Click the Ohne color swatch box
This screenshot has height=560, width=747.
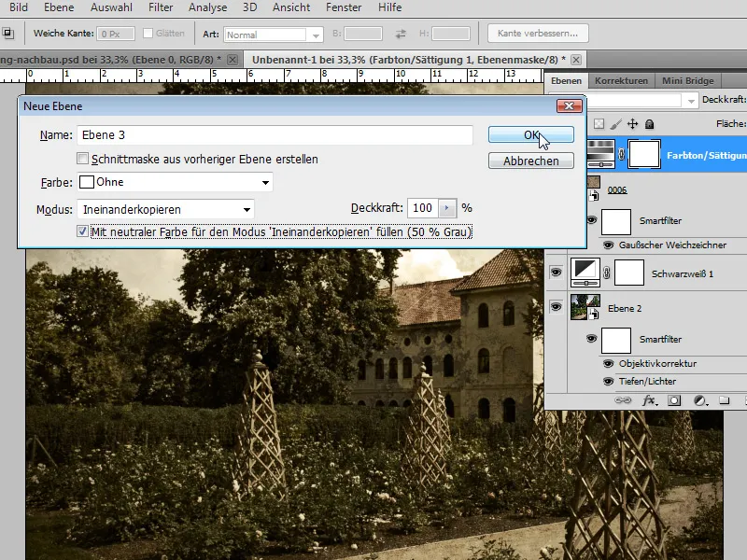pyautogui.click(x=86, y=182)
